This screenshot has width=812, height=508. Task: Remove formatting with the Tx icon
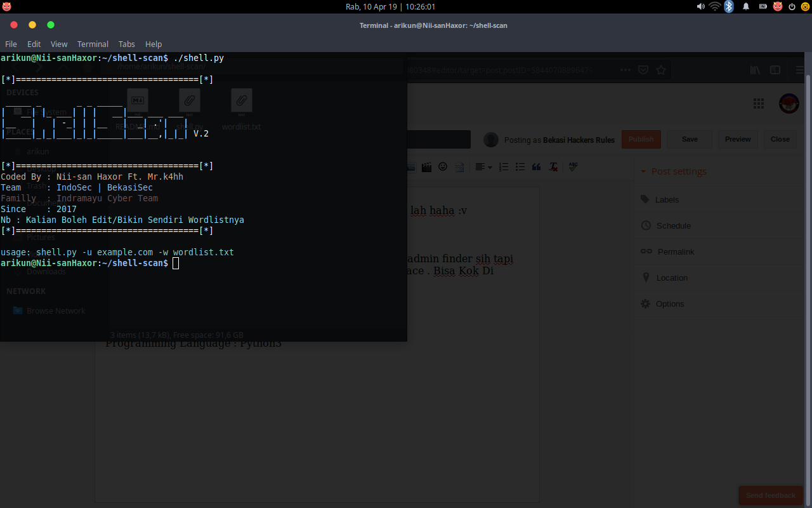pyautogui.click(x=553, y=167)
